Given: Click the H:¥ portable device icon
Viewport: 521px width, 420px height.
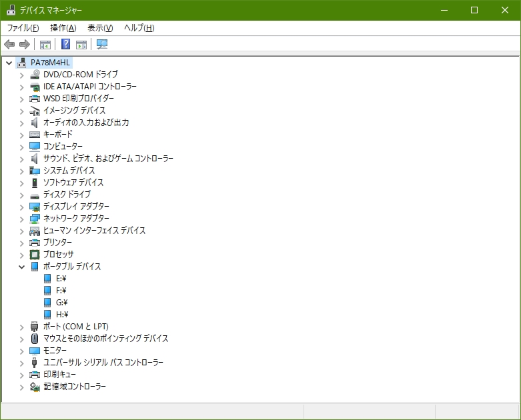Looking at the screenshot, I should click(x=47, y=315).
